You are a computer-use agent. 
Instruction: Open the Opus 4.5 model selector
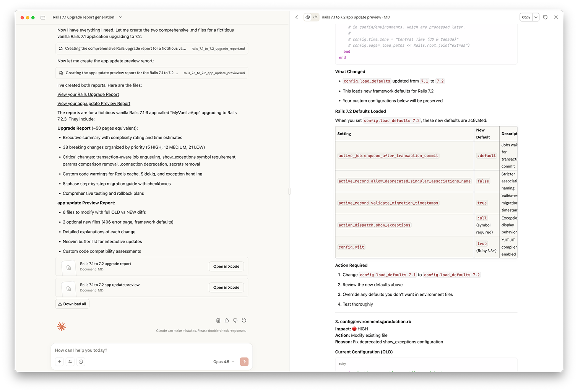[x=223, y=361]
